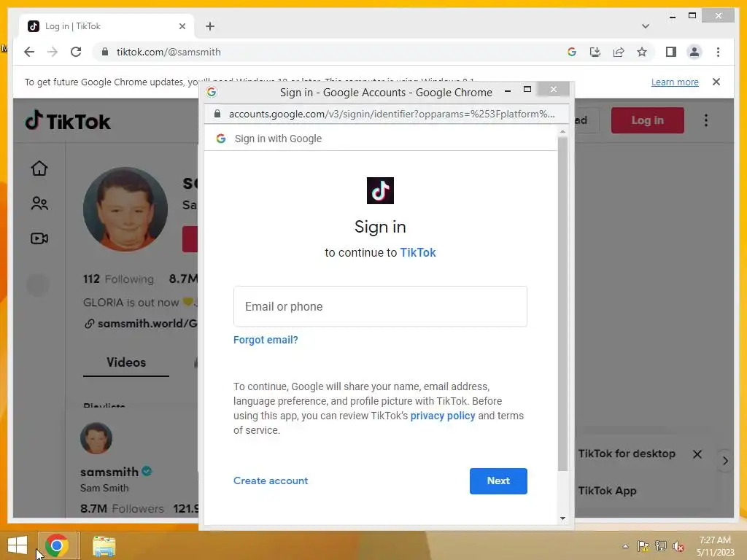Screen dimensions: 747x560
Task: Focus the Email or phone field
Action: pyautogui.click(x=380, y=306)
